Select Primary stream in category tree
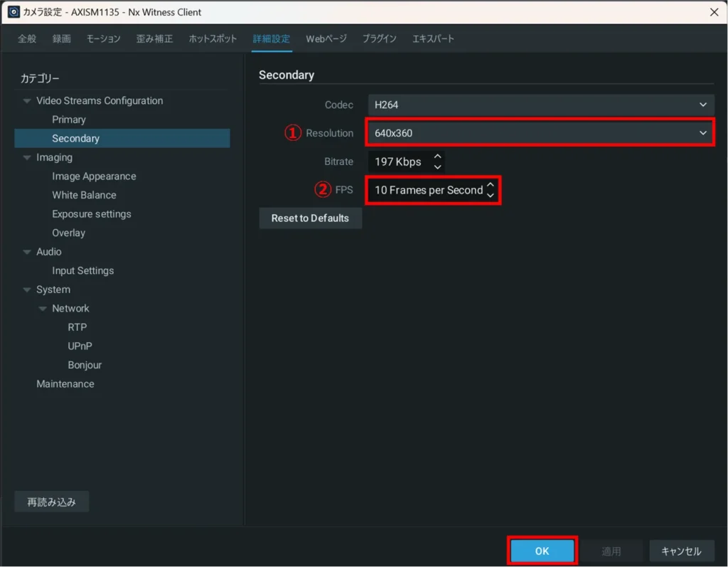The image size is (728, 567). 69,120
